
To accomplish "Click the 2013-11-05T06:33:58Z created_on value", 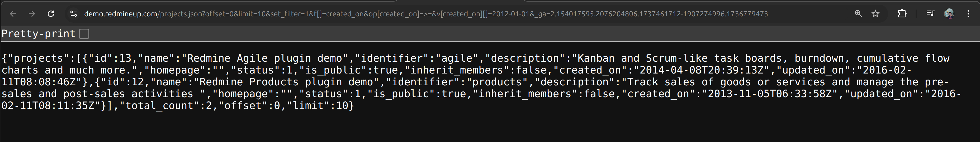I will (770, 94).
